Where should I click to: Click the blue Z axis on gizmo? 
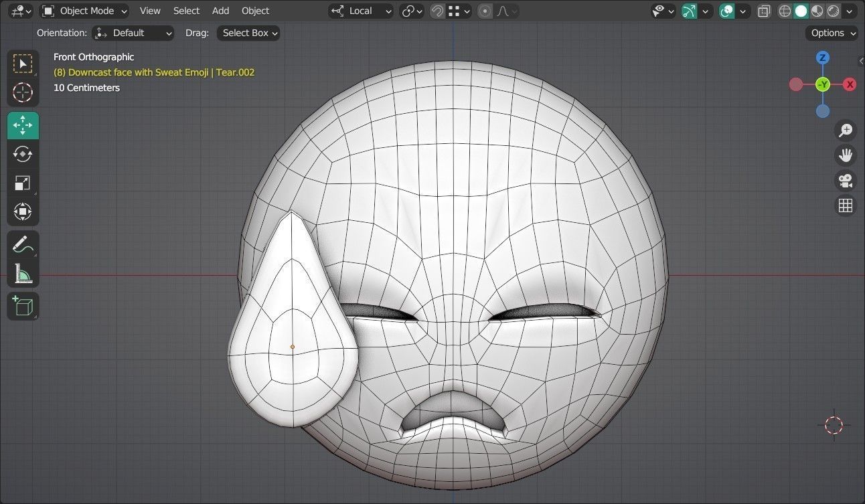coord(823,58)
